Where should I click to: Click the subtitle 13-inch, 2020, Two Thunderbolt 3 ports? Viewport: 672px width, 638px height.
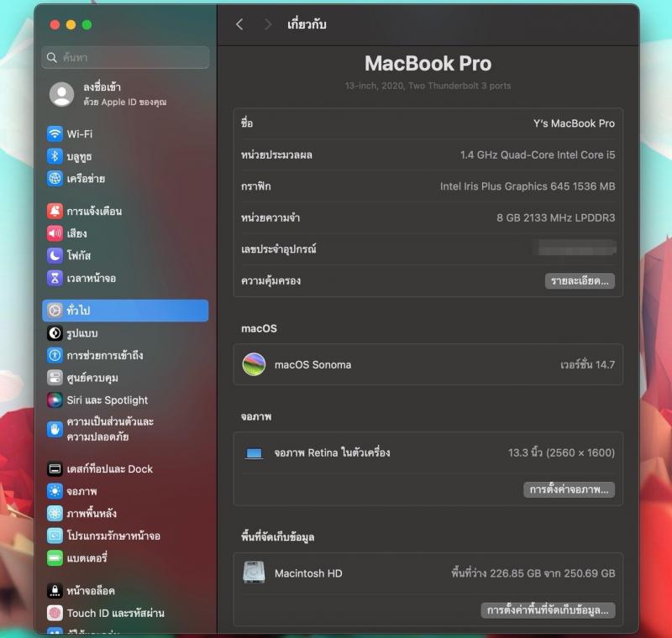(x=428, y=86)
